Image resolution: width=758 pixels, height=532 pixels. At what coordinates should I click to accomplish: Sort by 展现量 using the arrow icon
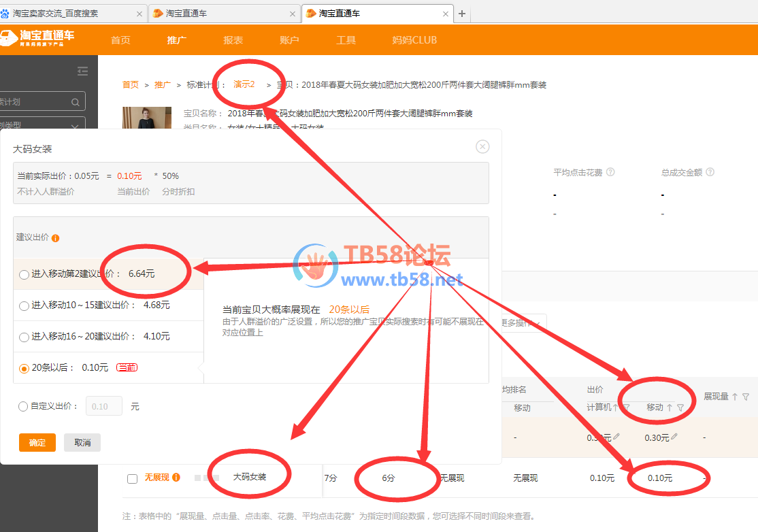[735, 397]
